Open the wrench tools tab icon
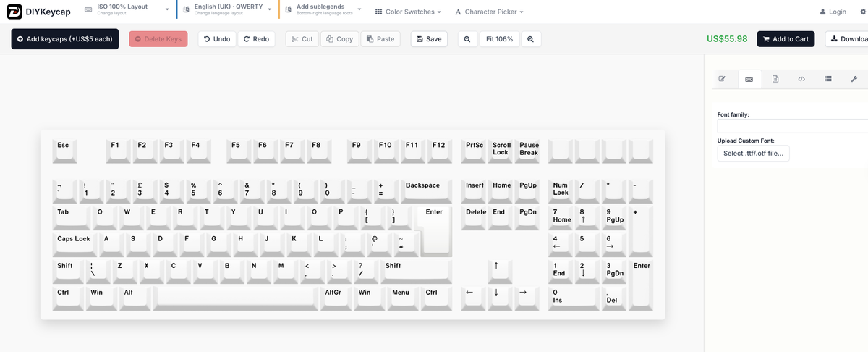This screenshot has width=868, height=352. (x=854, y=79)
